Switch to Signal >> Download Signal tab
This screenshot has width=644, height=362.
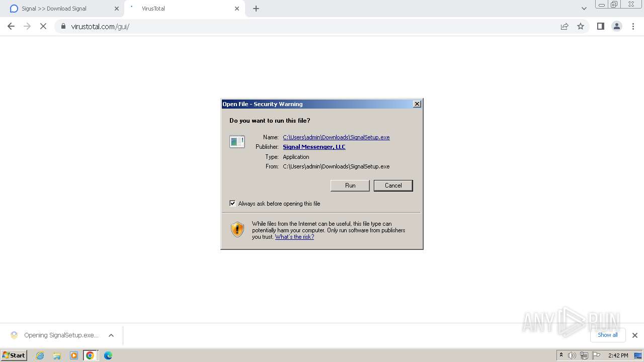point(62,9)
